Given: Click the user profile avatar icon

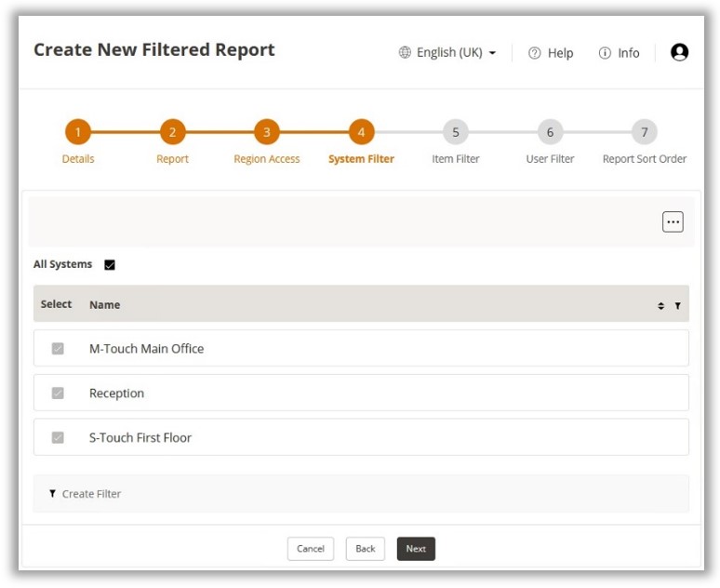Looking at the screenshot, I should coord(679,53).
